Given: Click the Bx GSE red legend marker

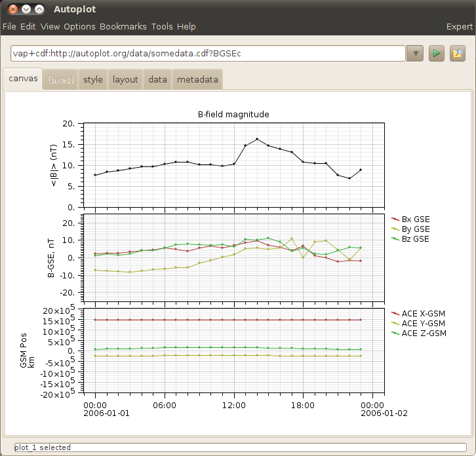Looking at the screenshot, I should pyautogui.click(x=395, y=219).
